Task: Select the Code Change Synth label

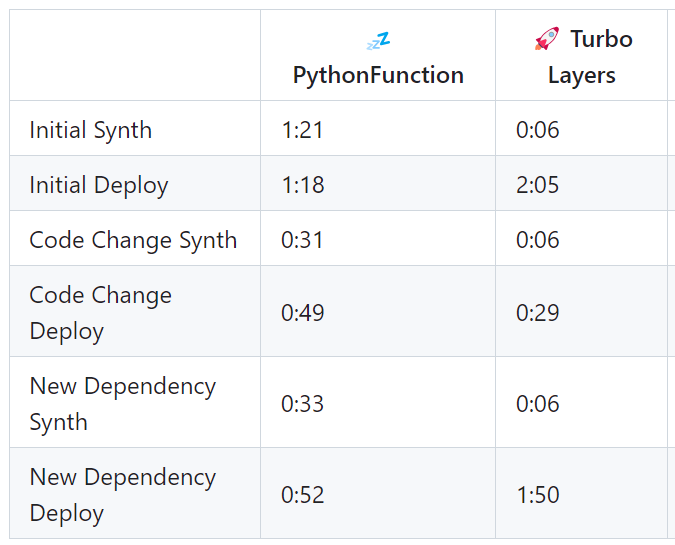Action: [x=133, y=240]
